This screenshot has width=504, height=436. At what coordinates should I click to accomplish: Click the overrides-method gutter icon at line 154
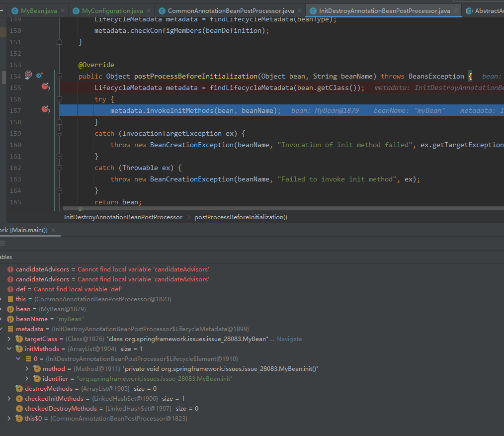click(40, 76)
